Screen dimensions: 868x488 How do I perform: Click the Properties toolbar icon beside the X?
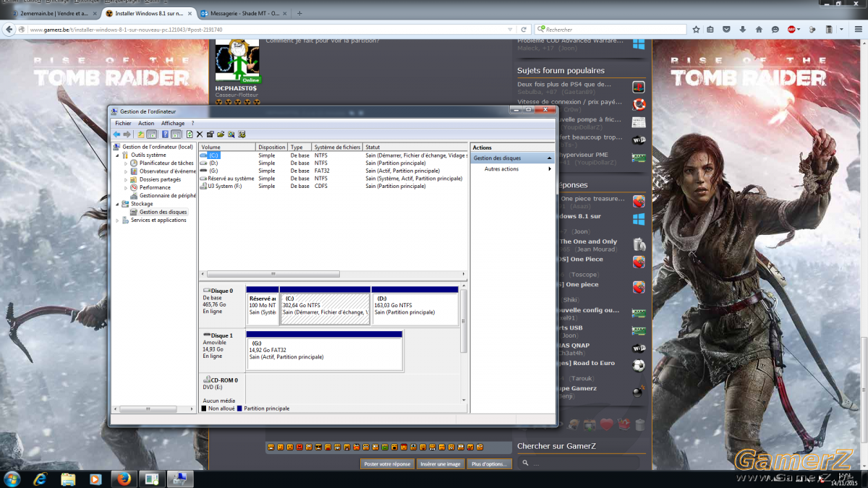click(x=210, y=134)
